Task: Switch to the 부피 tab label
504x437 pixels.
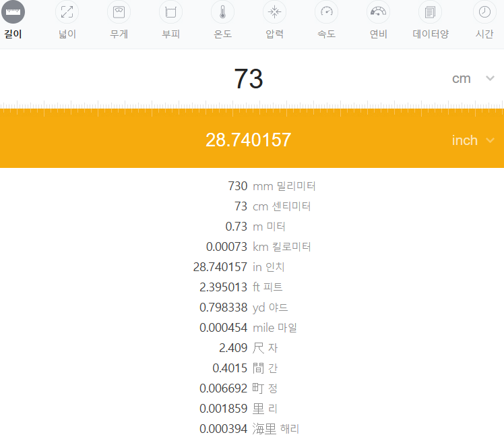Action: 170,34
